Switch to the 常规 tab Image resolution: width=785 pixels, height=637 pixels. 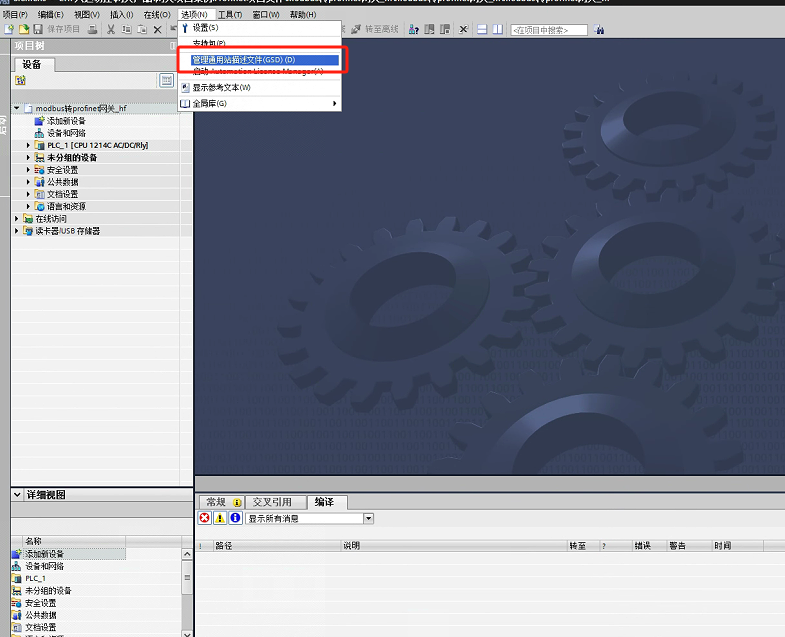[x=221, y=502]
